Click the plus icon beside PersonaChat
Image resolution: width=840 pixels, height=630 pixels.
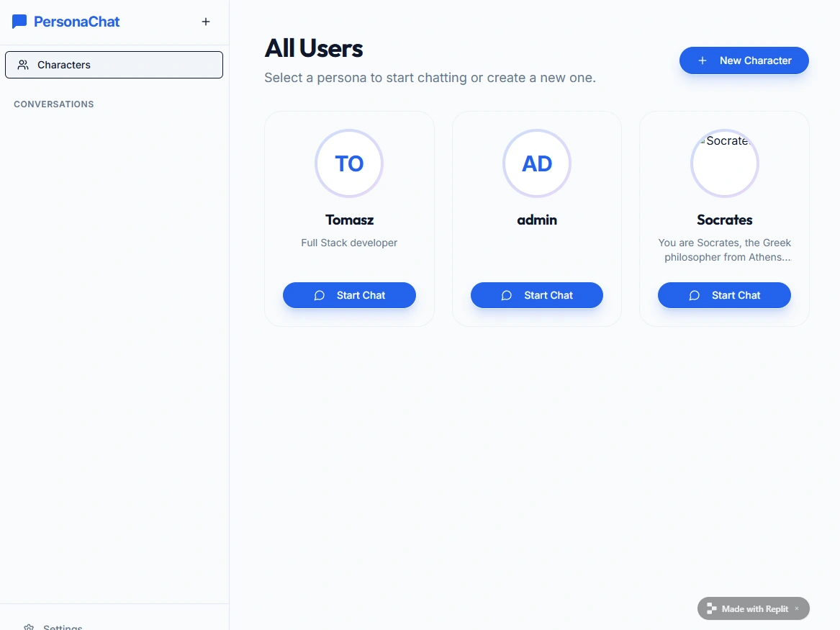coord(206,22)
